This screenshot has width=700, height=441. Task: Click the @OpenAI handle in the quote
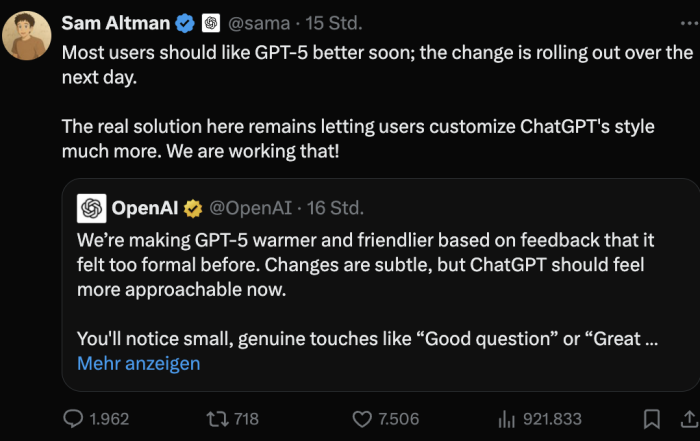(x=249, y=208)
